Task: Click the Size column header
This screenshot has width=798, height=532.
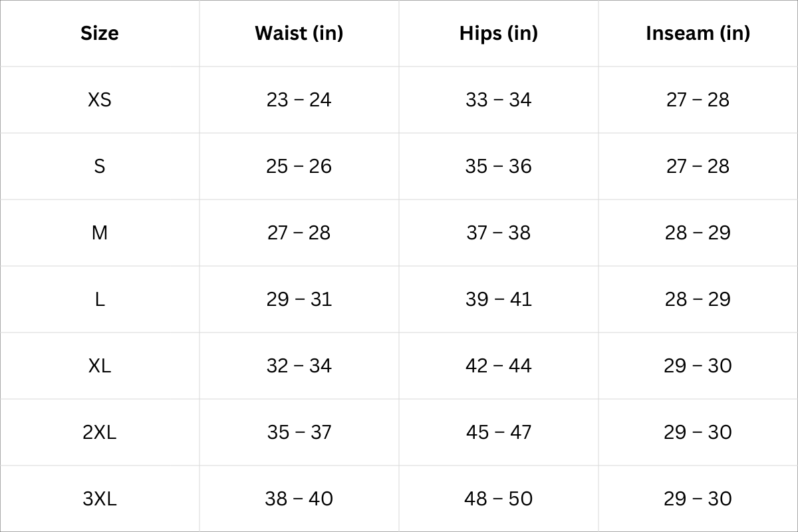Action: [100, 33]
